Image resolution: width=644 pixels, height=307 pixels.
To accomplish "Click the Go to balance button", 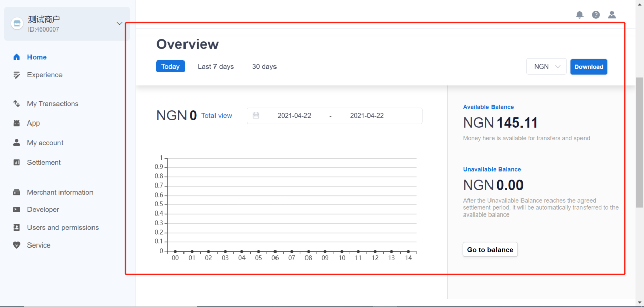I will coord(490,250).
